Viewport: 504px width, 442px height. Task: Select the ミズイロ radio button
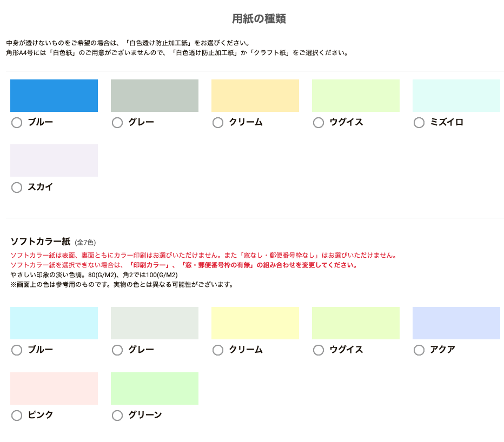(x=419, y=123)
